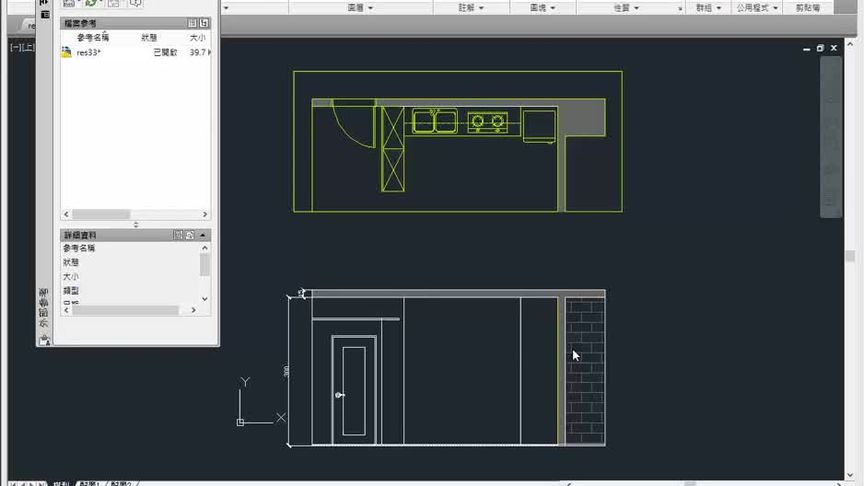864x486 pixels.
Task: Sort references by the 參考名稱 name column header
Action: (x=93, y=37)
